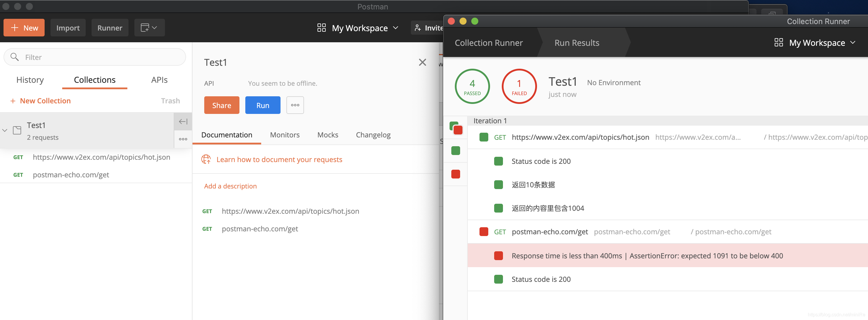This screenshot has width=868, height=320.
Task: Open the hot.json request result row
Action: (x=668, y=137)
